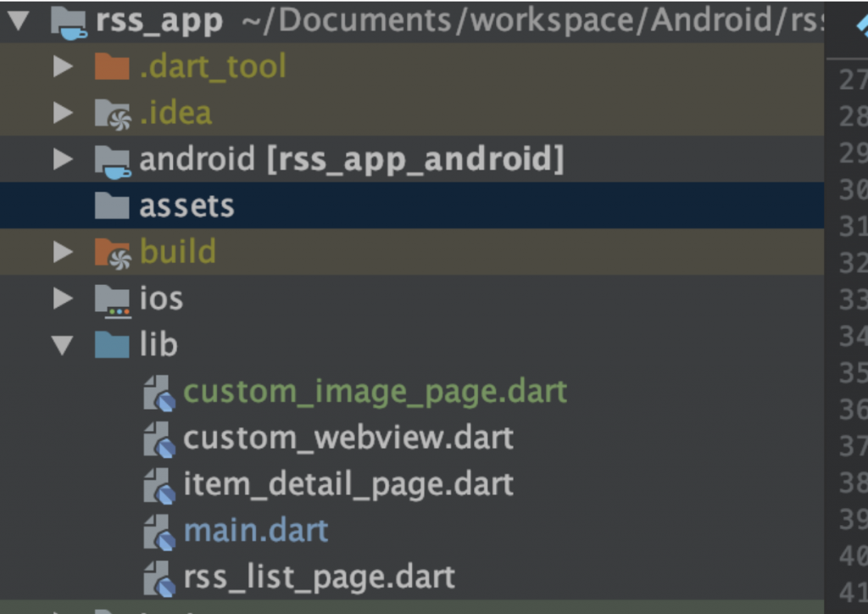
Task: Expand the ios folder arrow
Action: tap(63, 299)
